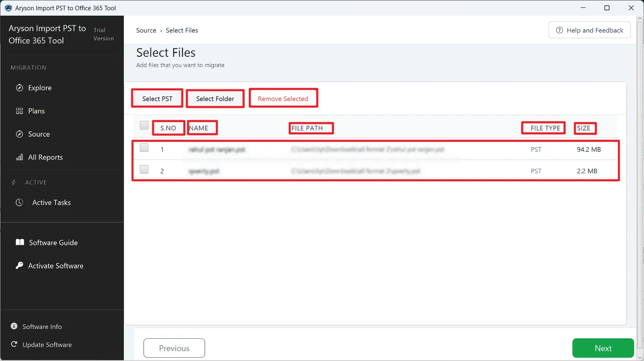644x361 pixels.
Task: Click the Source compass icon
Action: click(x=19, y=134)
